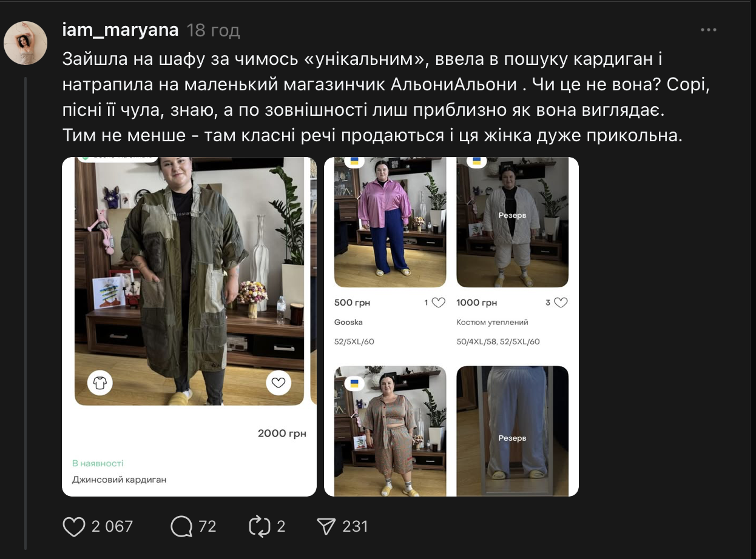This screenshot has height=559, width=756.
Task: Toggle heart beside the 1000 грн listing
Action: click(x=561, y=303)
